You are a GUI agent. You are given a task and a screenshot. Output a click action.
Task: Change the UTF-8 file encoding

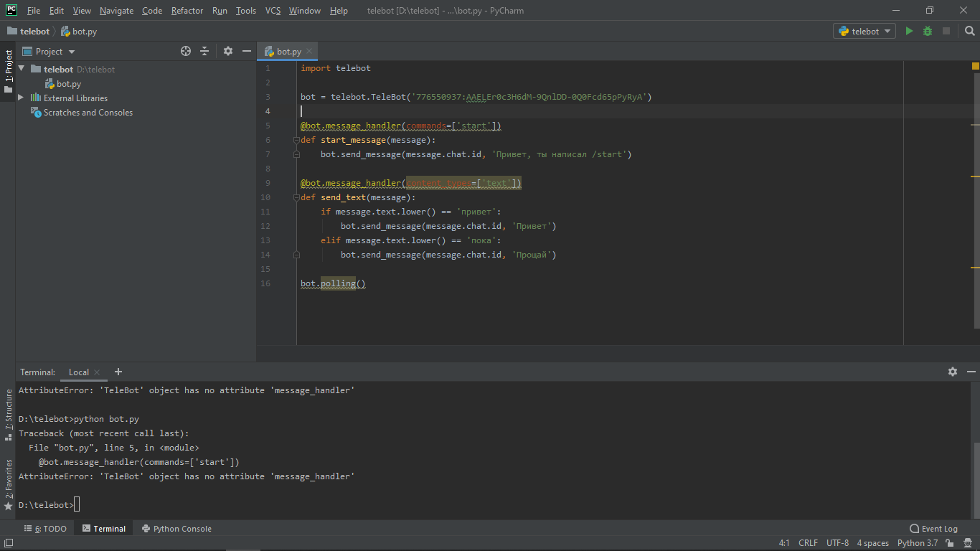click(x=837, y=543)
